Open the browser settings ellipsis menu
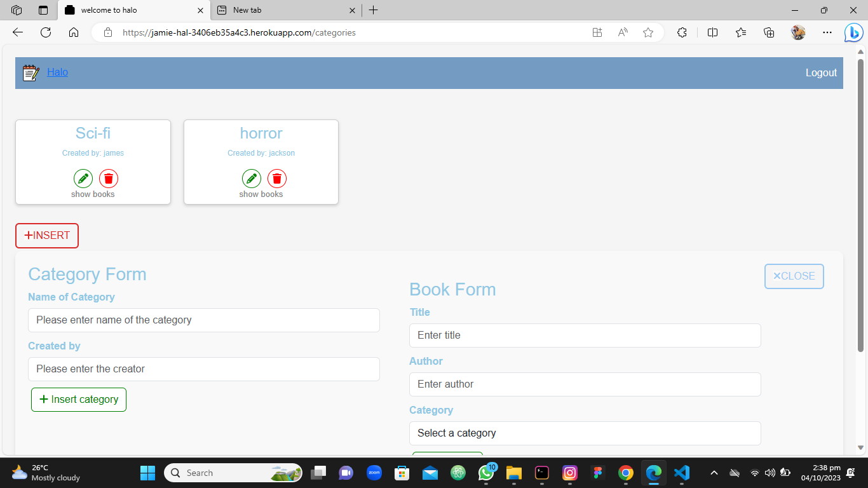The width and height of the screenshot is (868, 488). [x=827, y=32]
